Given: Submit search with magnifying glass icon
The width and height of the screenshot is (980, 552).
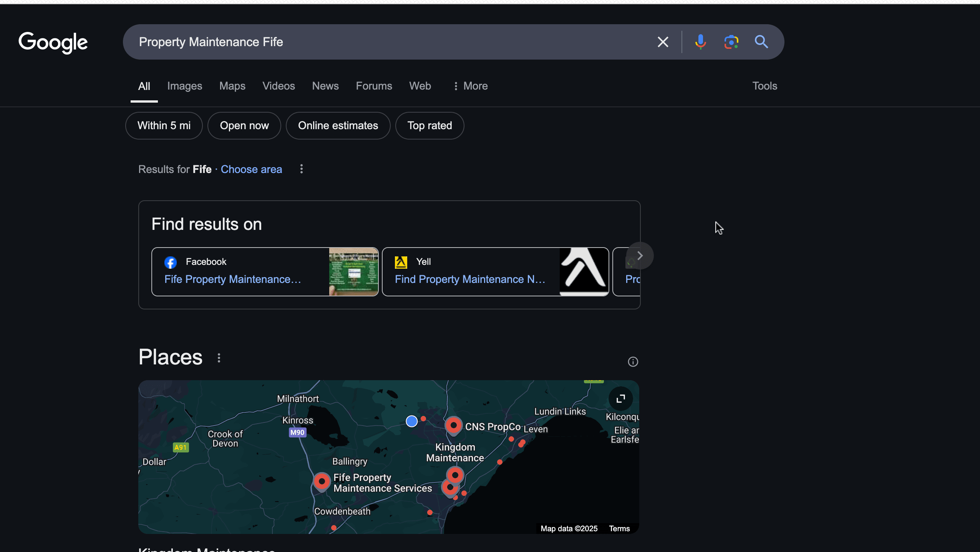Looking at the screenshot, I should [x=761, y=42].
